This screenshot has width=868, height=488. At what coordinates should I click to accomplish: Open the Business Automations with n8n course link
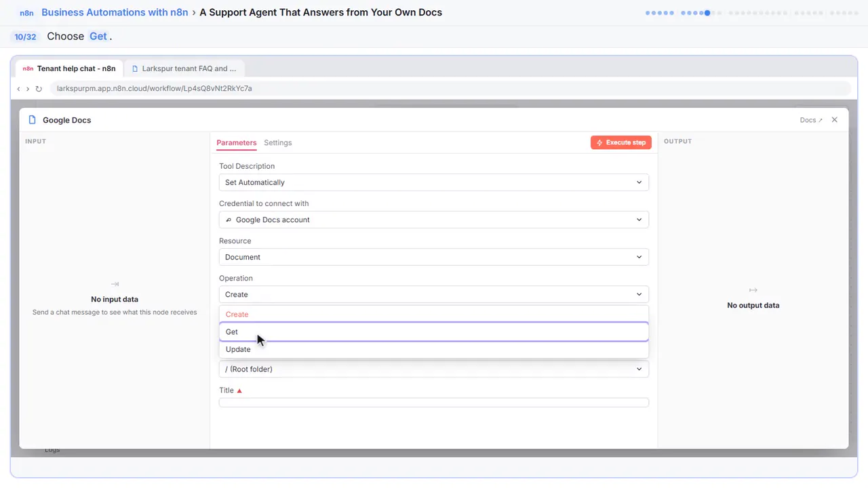115,12
